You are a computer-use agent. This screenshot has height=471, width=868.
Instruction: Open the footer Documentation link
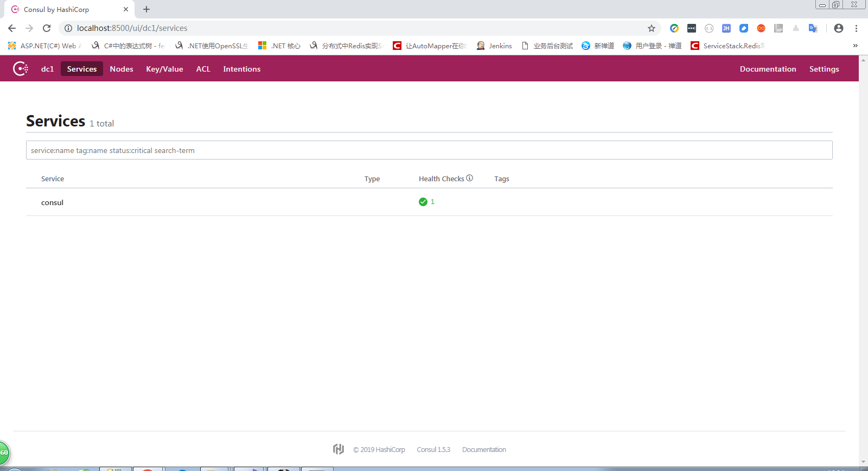pos(484,450)
